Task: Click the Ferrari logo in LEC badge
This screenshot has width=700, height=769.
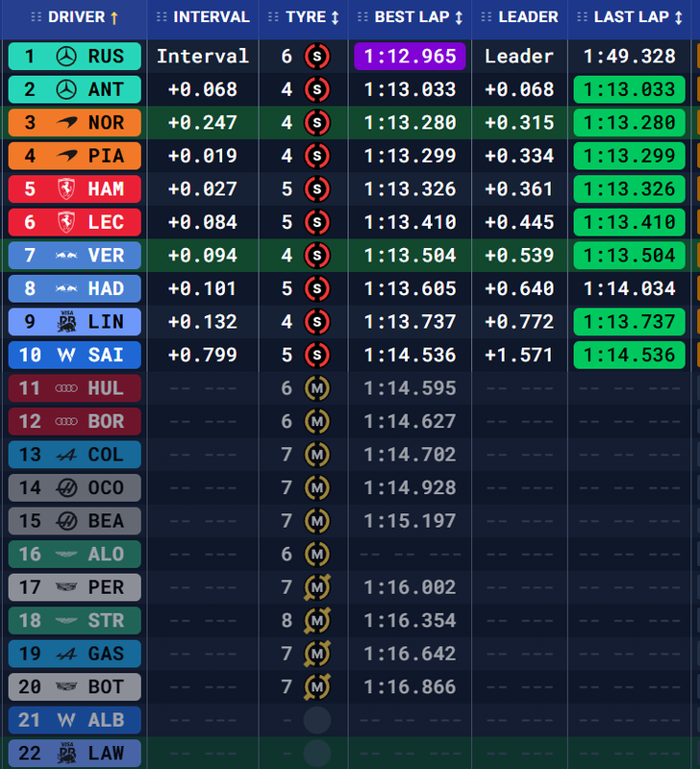Action: coord(66,222)
